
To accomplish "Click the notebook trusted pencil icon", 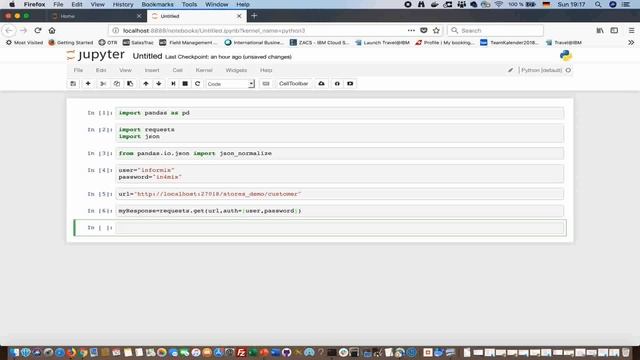I will pyautogui.click(x=510, y=70).
